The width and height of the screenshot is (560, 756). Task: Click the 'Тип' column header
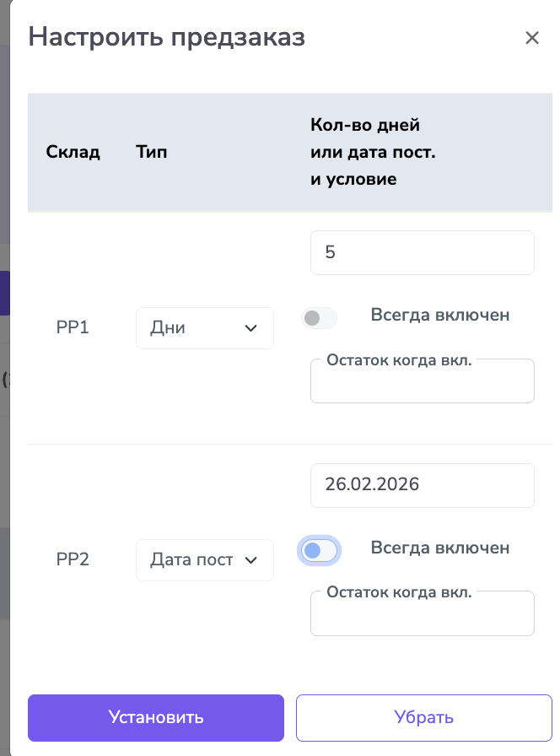click(151, 152)
